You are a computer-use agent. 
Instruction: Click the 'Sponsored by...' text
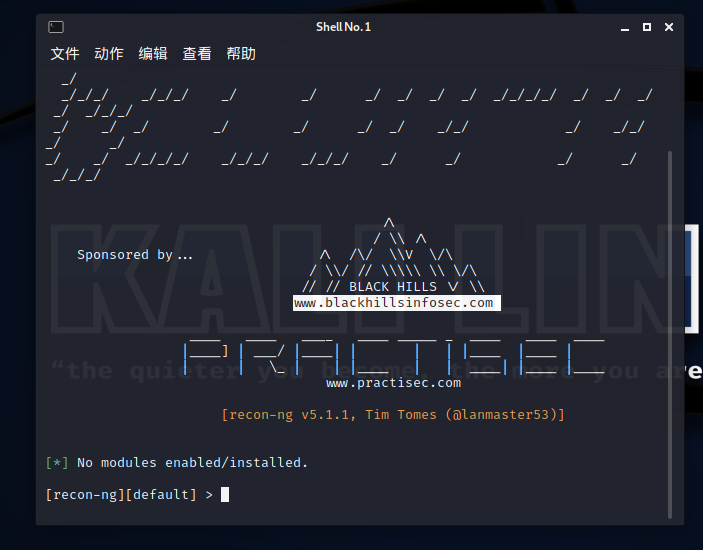[135, 255]
